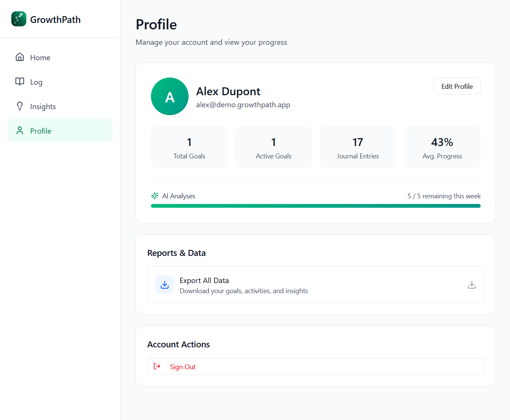
Task: Click the "Reports & Data" heading
Action: [x=177, y=253]
